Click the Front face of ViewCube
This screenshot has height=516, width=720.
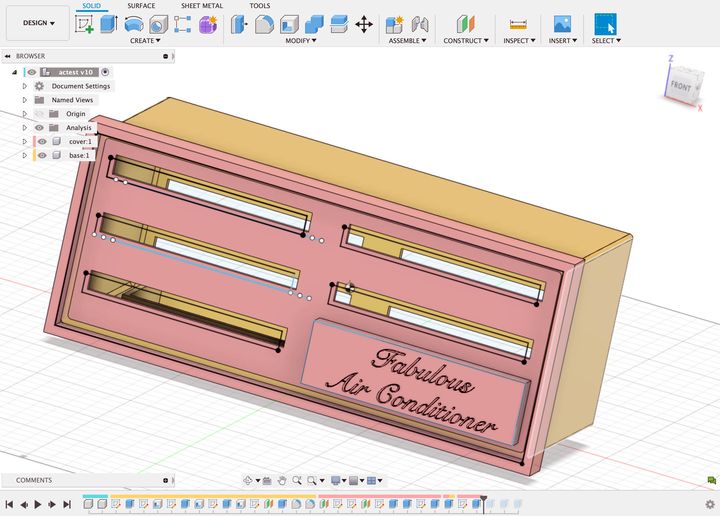click(680, 87)
